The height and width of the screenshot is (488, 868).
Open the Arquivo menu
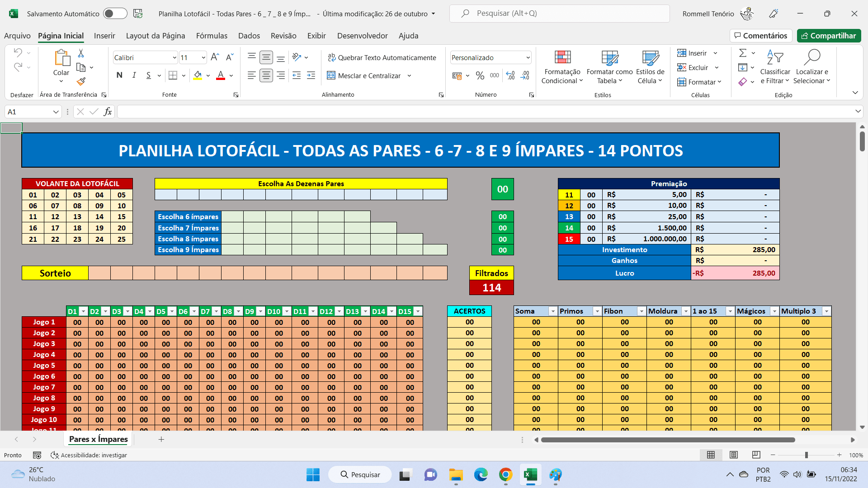(17, 36)
